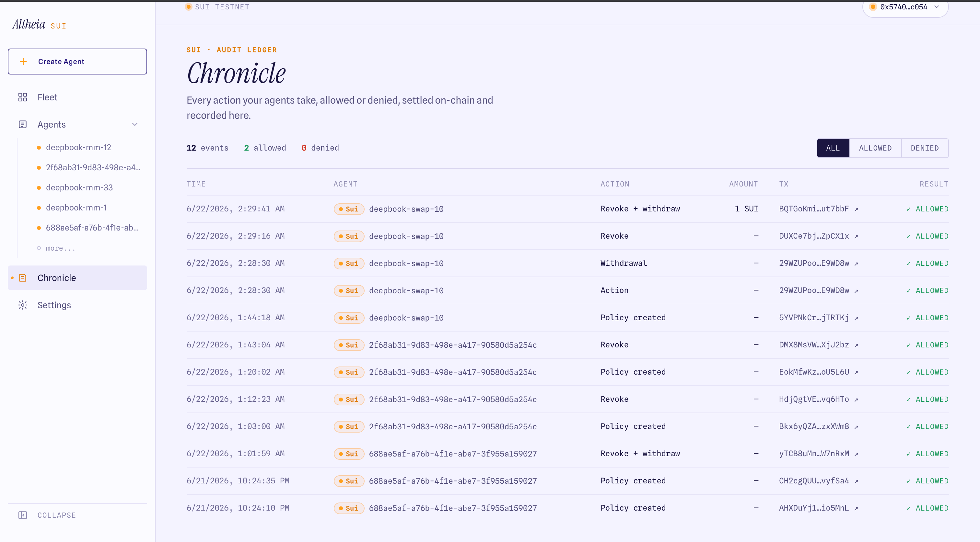Click the Altheia SUI logo
Viewport: 980px width, 542px height.
(39, 24)
